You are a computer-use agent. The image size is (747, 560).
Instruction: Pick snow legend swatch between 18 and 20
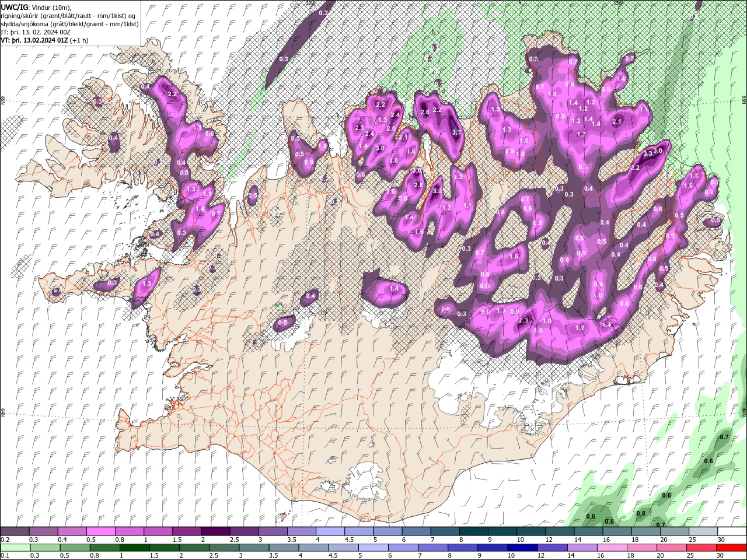pos(645,531)
